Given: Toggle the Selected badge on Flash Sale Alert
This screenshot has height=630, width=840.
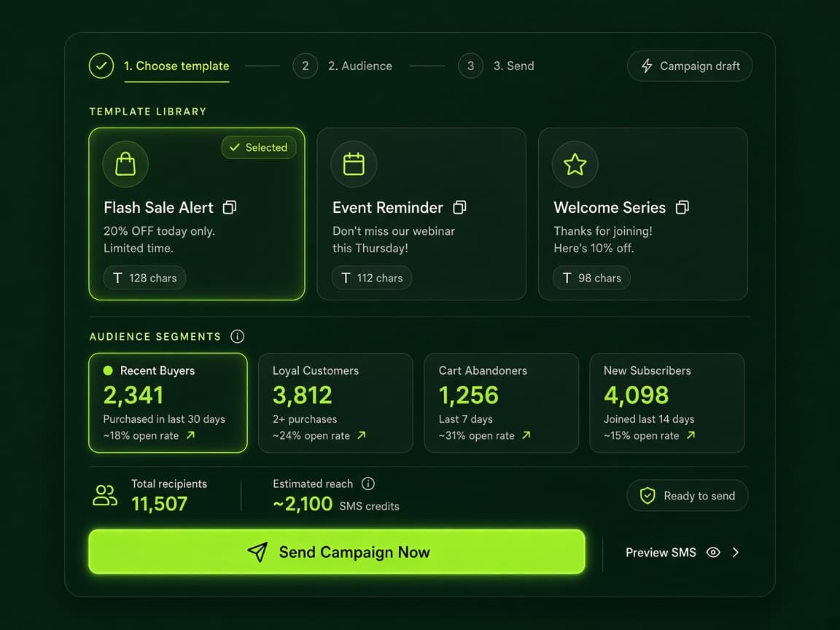Looking at the screenshot, I should point(259,147).
